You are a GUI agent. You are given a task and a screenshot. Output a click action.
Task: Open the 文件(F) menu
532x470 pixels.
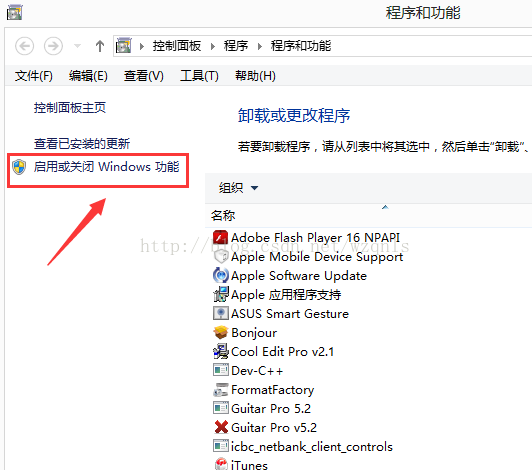(34, 76)
